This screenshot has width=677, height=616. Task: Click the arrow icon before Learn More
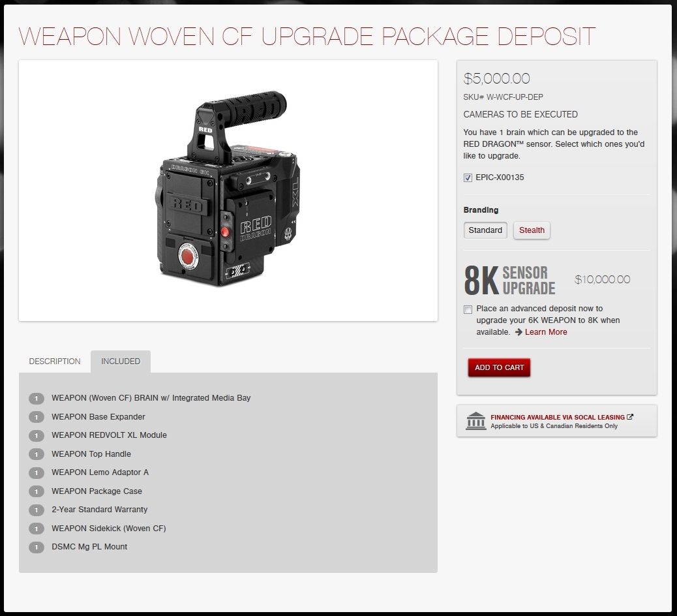[519, 331]
